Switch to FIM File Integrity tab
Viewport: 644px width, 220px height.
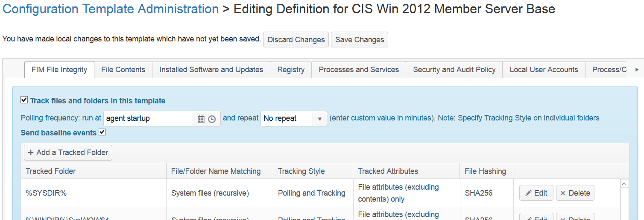[59, 70]
